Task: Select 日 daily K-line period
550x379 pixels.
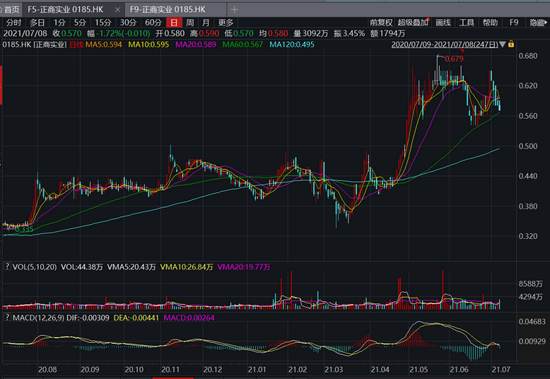Action: (x=174, y=23)
